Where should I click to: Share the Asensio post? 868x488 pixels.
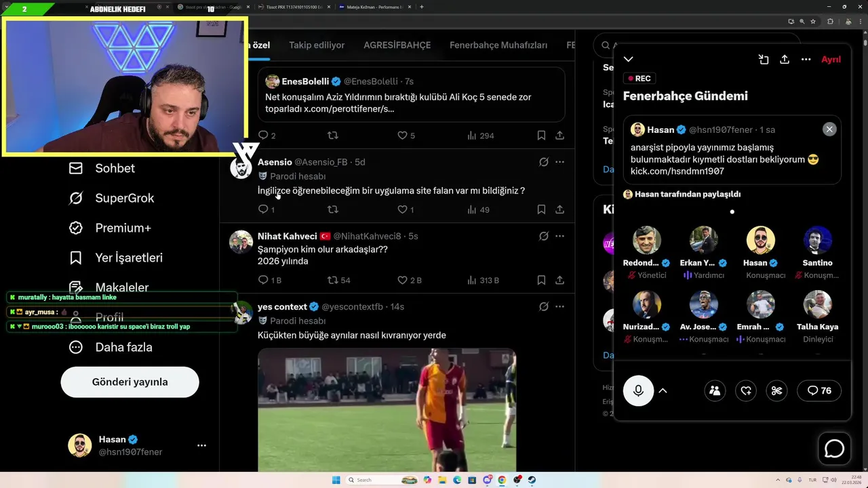pos(559,210)
